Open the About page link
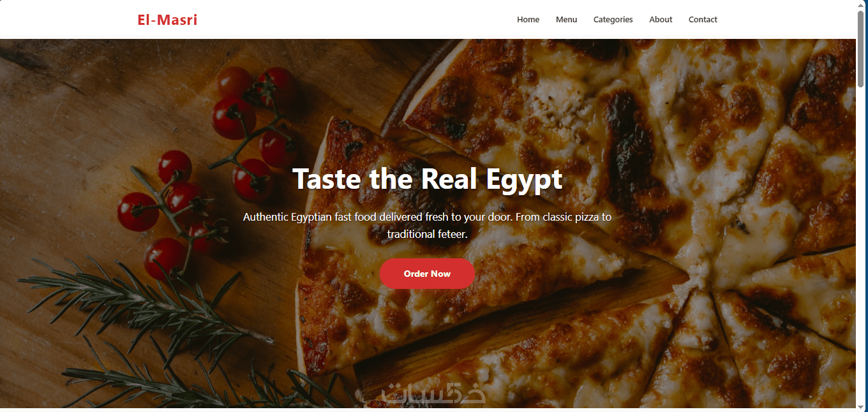This screenshot has width=868, height=412. pos(661,20)
